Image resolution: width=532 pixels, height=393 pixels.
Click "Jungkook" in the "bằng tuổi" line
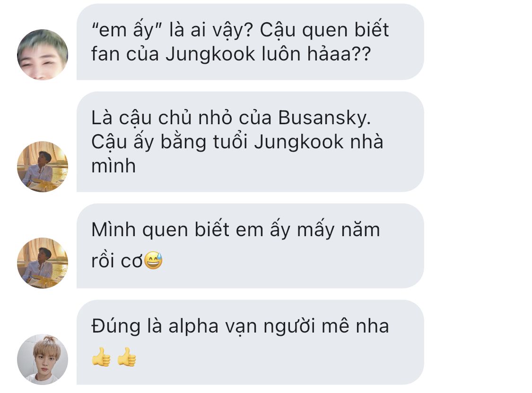298,142
